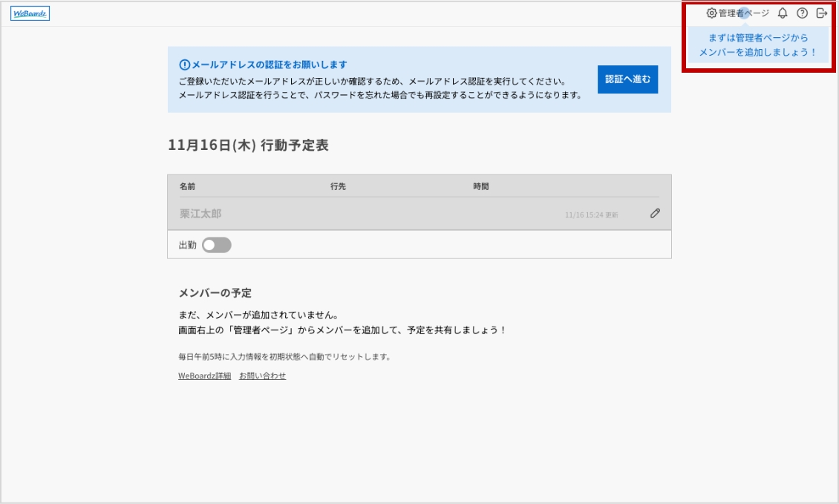
Task: Click the logout icon
Action: coord(822,13)
